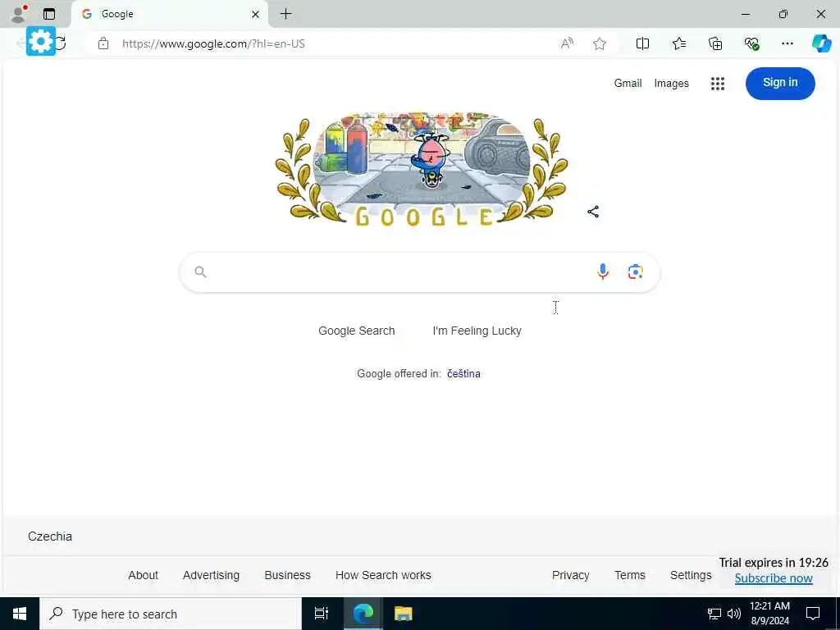The height and width of the screenshot is (630, 840).
Task: Open a new browser tab
Action: 286,14
